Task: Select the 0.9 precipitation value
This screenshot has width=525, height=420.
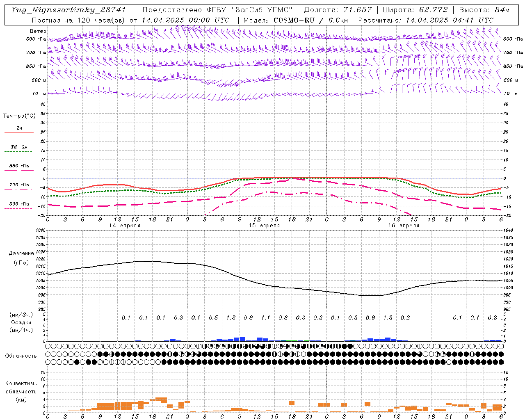Action: [370, 317]
